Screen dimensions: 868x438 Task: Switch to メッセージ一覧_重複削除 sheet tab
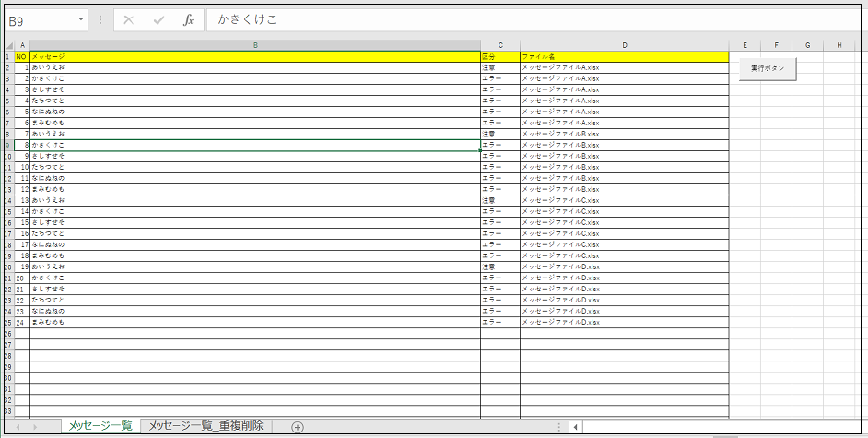coord(205,426)
